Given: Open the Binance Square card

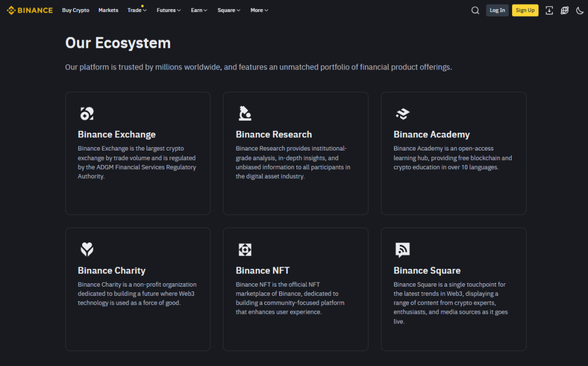Looking at the screenshot, I should point(453,289).
